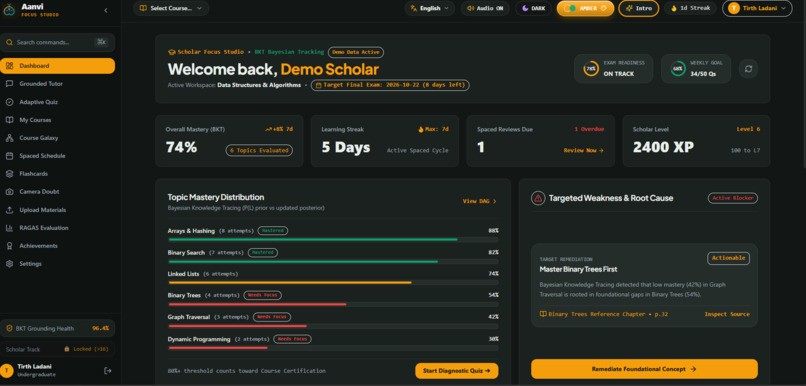Viewport: 806px width, 386px height.
Task: Click the Demo Data Active badge
Action: (x=356, y=52)
